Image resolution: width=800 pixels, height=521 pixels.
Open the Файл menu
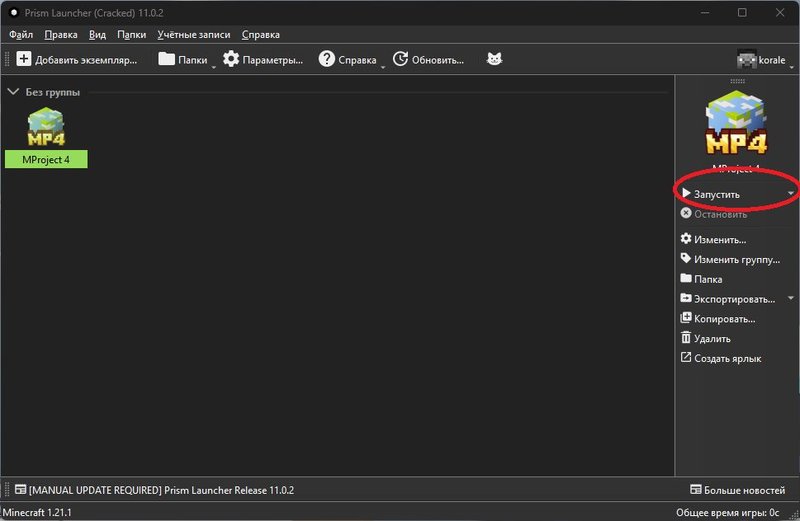pyautogui.click(x=21, y=35)
